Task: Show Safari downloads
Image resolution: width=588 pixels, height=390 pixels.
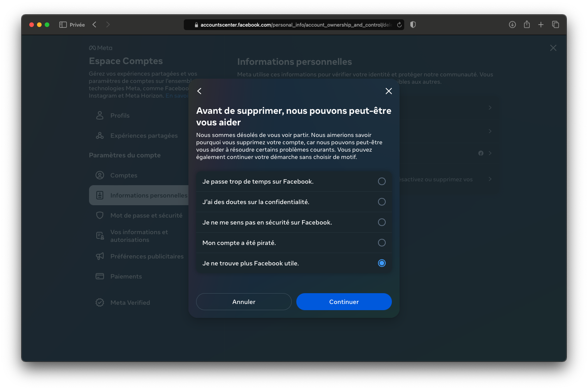Action: [512, 25]
